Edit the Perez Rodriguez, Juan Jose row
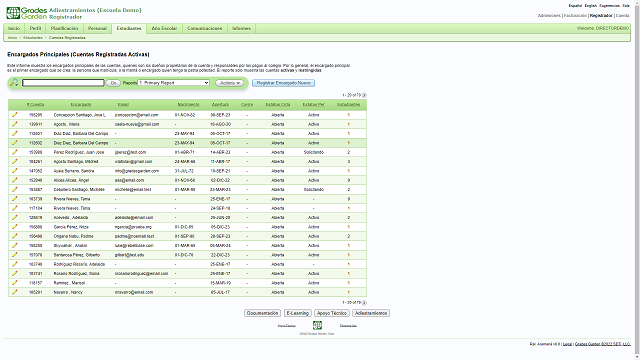This screenshot has height=360, width=640. coord(15,152)
